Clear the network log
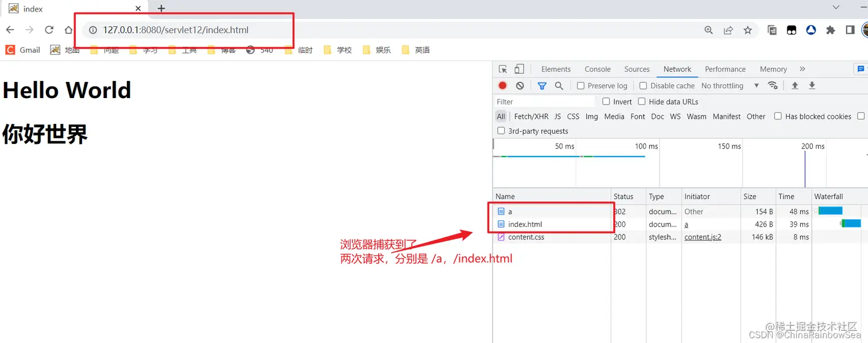The width and height of the screenshot is (868, 343). [520, 85]
